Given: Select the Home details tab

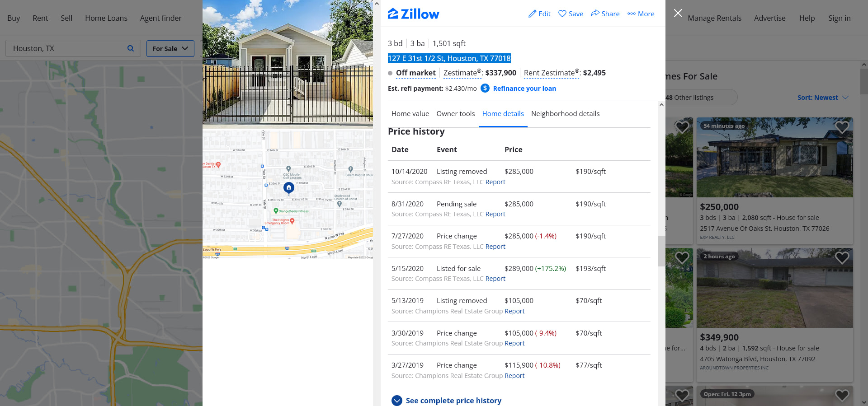Looking at the screenshot, I should (x=503, y=114).
